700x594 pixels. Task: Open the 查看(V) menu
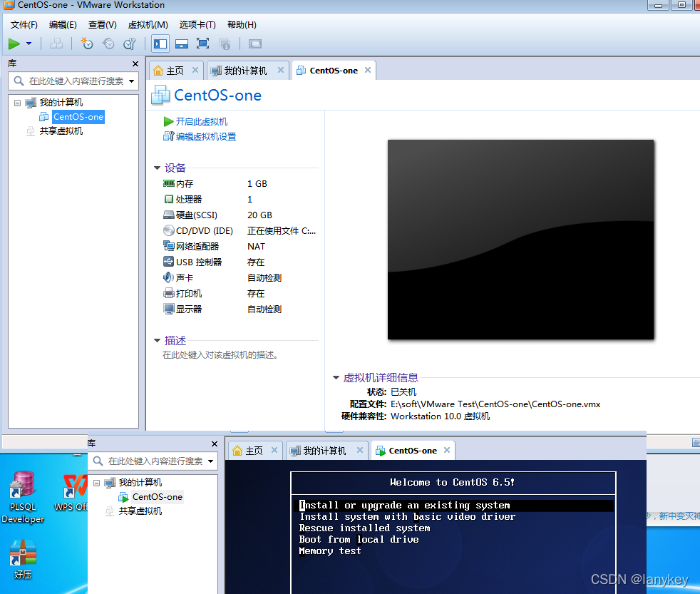point(102,25)
